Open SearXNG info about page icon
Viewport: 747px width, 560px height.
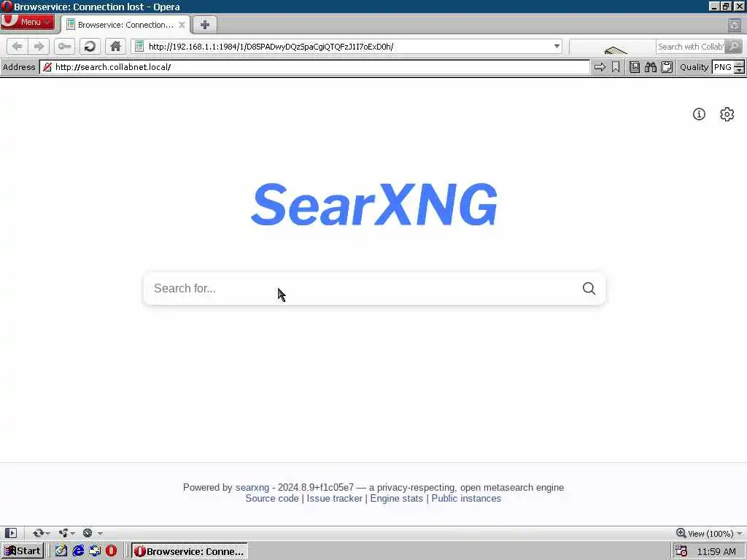699,114
